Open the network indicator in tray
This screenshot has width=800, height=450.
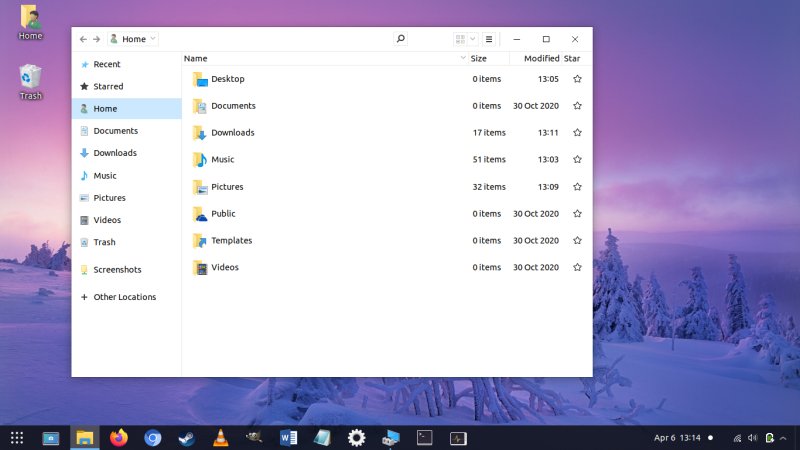coord(737,438)
